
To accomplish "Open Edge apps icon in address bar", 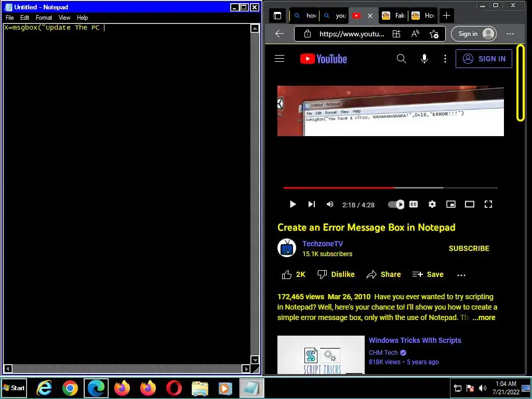I will coord(396,34).
